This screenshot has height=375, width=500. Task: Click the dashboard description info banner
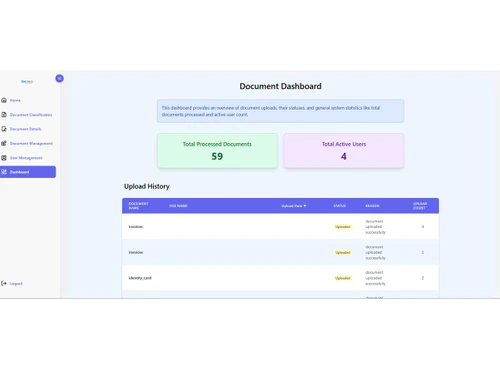tap(280, 111)
